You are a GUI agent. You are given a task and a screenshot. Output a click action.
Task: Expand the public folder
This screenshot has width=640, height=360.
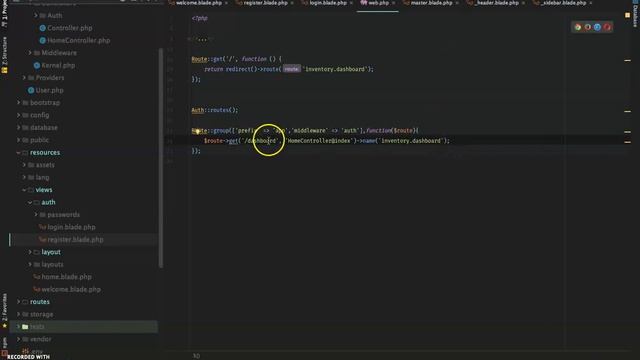[x=19, y=140]
